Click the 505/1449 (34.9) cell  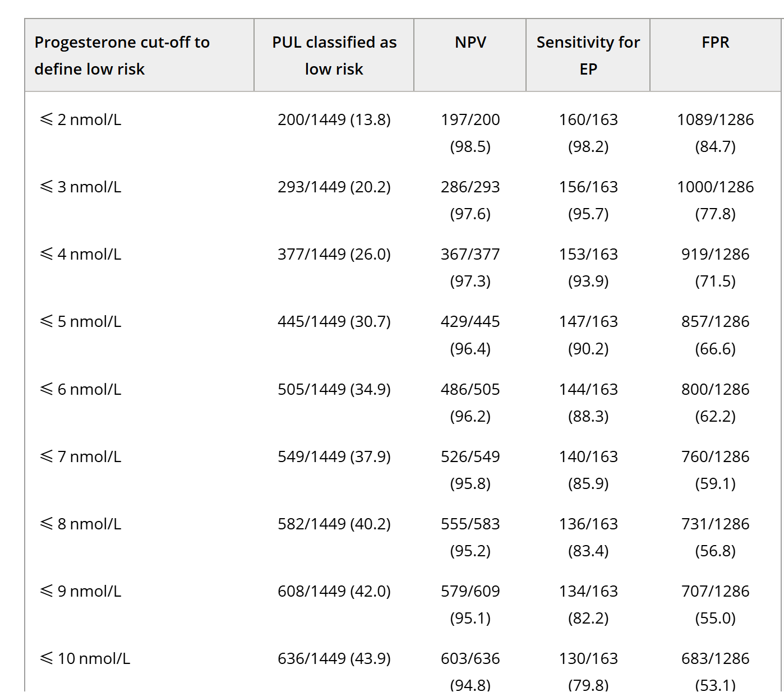tap(334, 389)
